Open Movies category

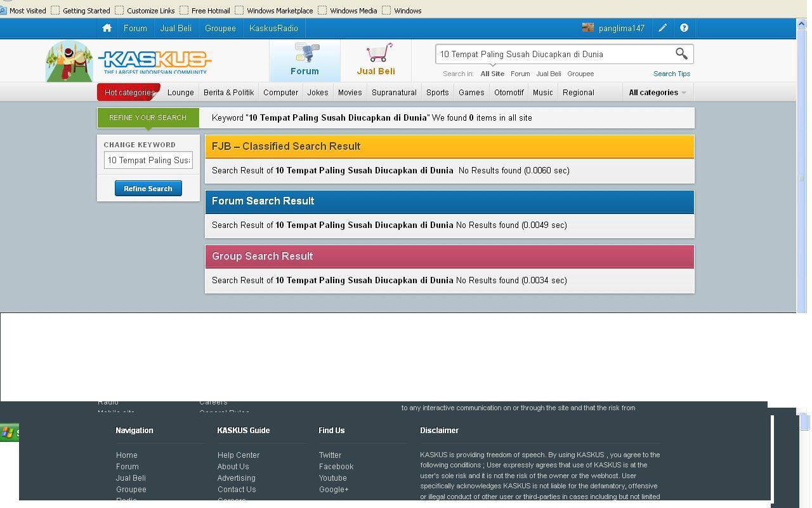pos(350,92)
